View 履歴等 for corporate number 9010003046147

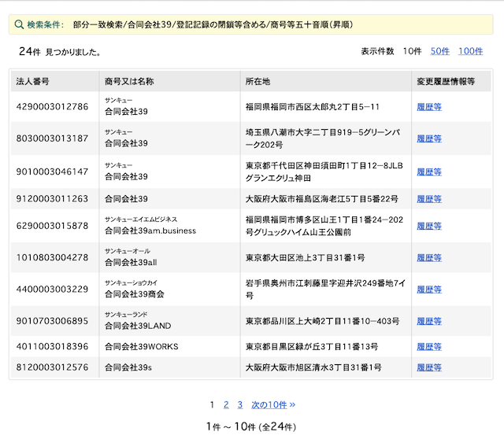pyautogui.click(x=429, y=172)
